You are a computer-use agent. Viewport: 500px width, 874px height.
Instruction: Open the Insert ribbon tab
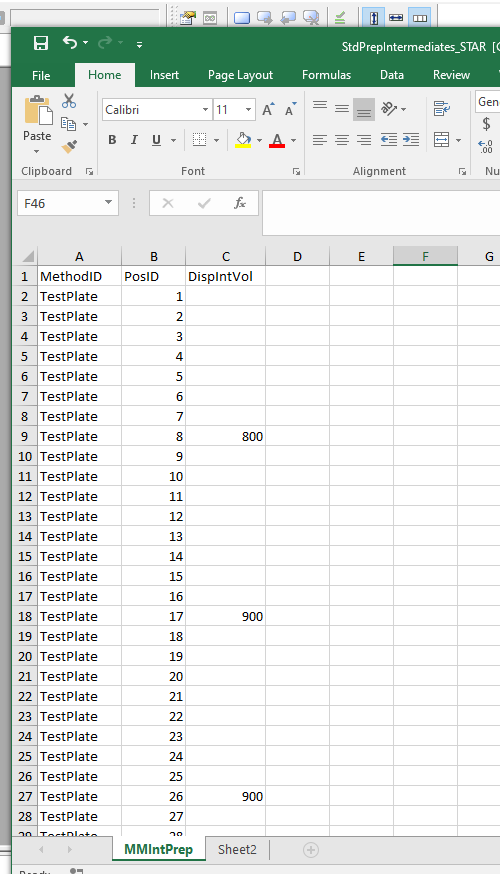[x=164, y=75]
